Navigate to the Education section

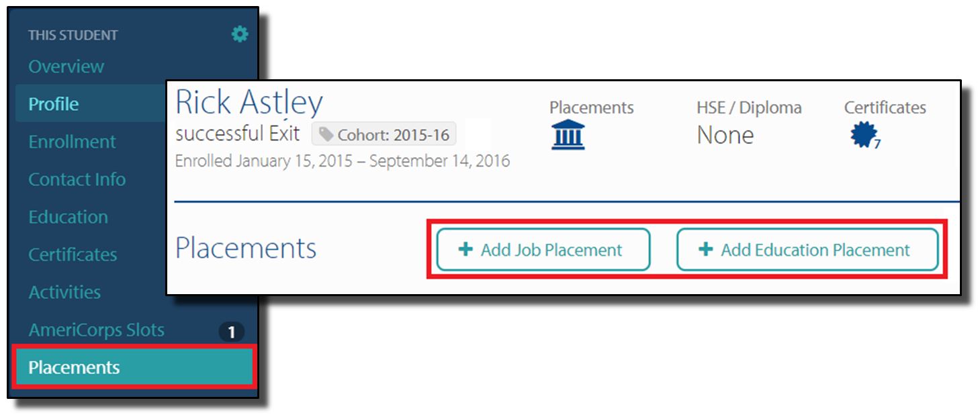coord(68,217)
